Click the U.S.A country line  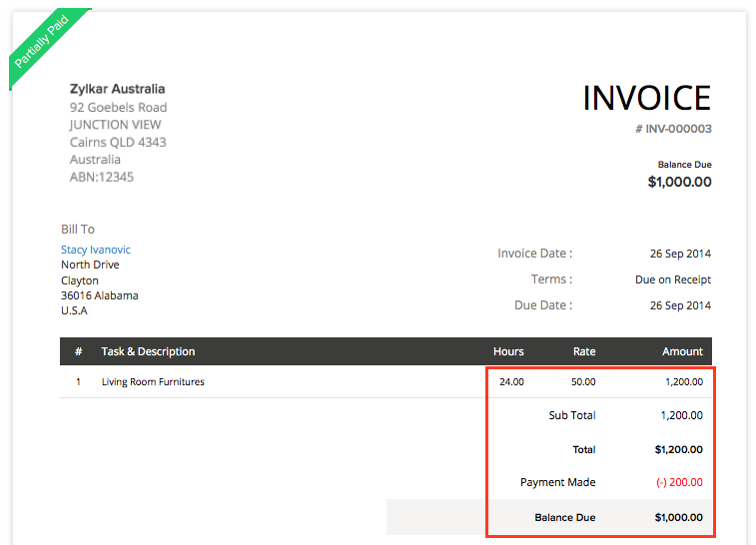point(74,310)
